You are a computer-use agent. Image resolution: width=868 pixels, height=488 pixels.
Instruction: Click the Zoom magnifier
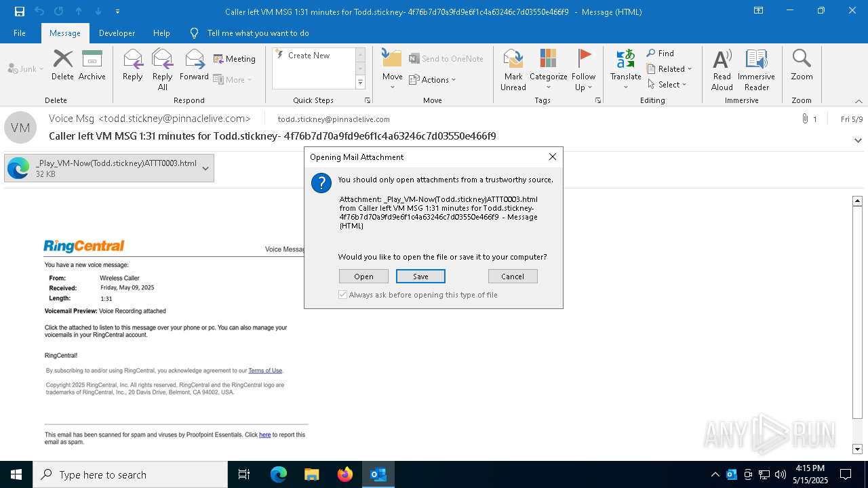pos(802,65)
